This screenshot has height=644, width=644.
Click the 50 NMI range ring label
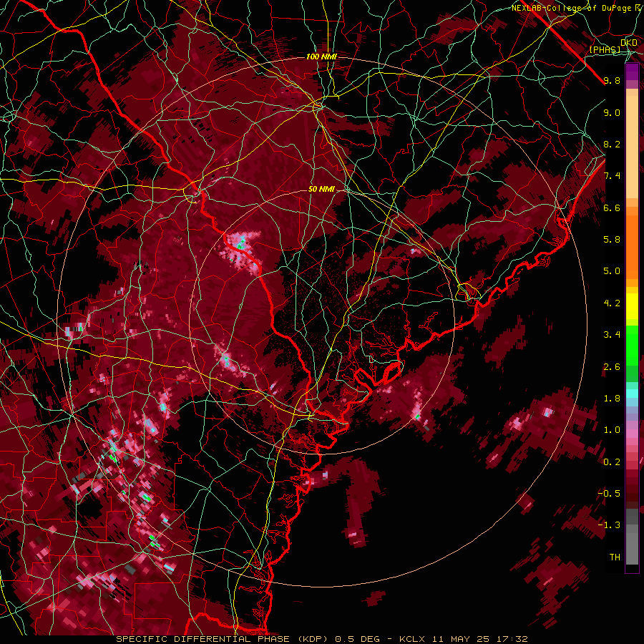tap(321, 190)
